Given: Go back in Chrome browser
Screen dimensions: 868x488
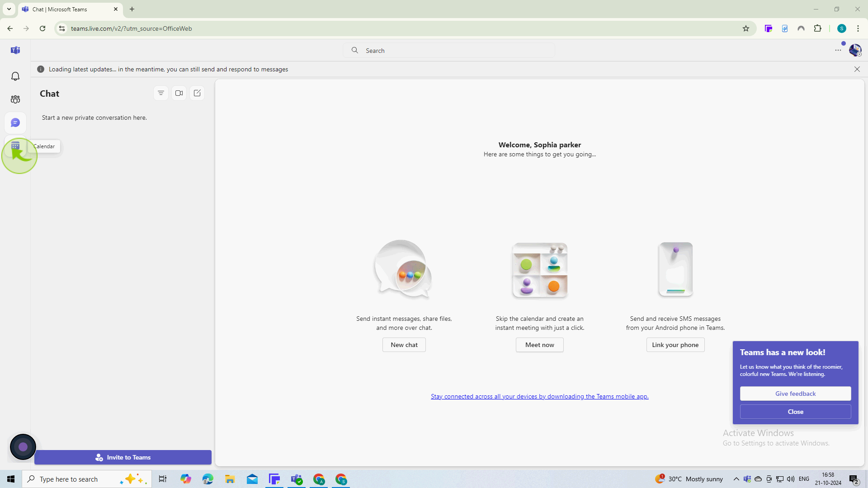Looking at the screenshot, I should click(x=10, y=28).
